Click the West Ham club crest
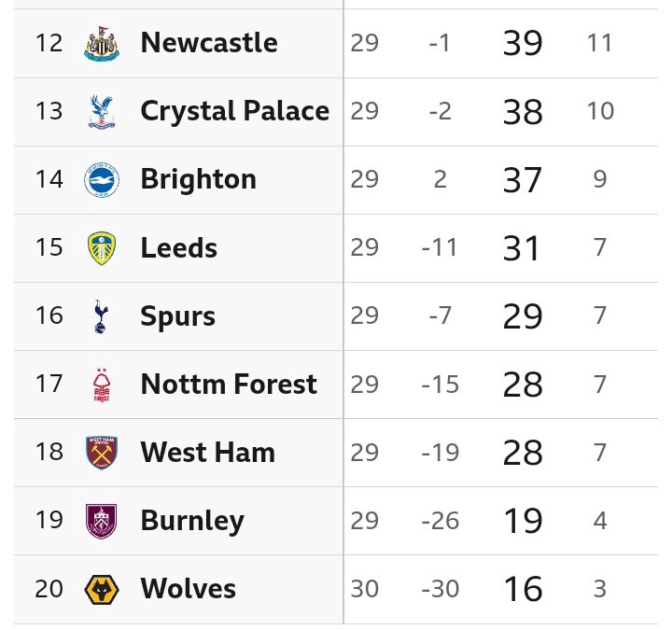This screenshot has width=672, height=630. point(102,453)
